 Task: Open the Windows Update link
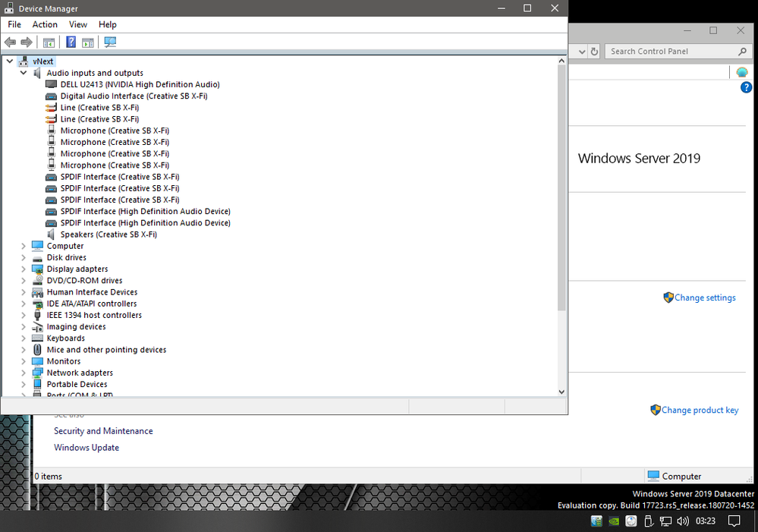tap(86, 447)
